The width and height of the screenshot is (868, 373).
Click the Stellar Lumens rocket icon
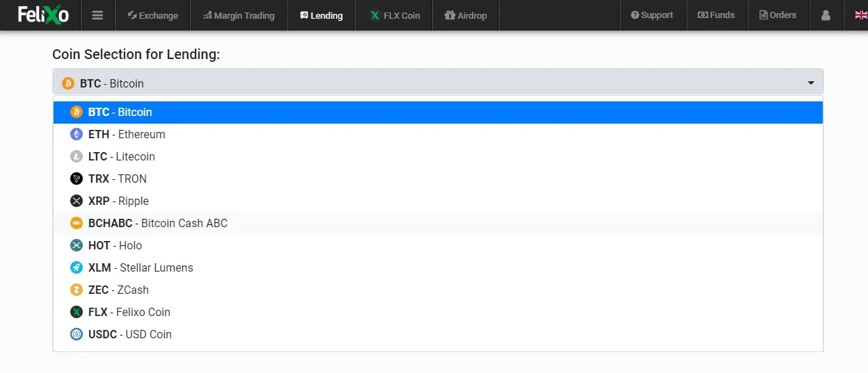click(x=77, y=267)
